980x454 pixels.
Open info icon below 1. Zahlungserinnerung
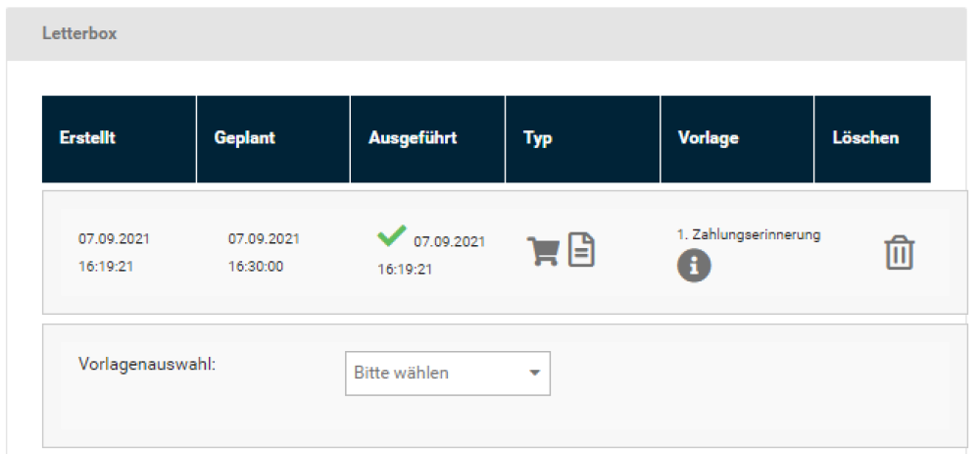(694, 266)
